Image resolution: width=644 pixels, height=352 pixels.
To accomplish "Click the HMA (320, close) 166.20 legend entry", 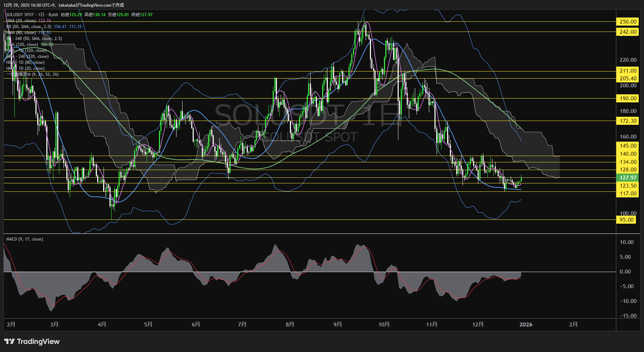I will (x=29, y=45).
